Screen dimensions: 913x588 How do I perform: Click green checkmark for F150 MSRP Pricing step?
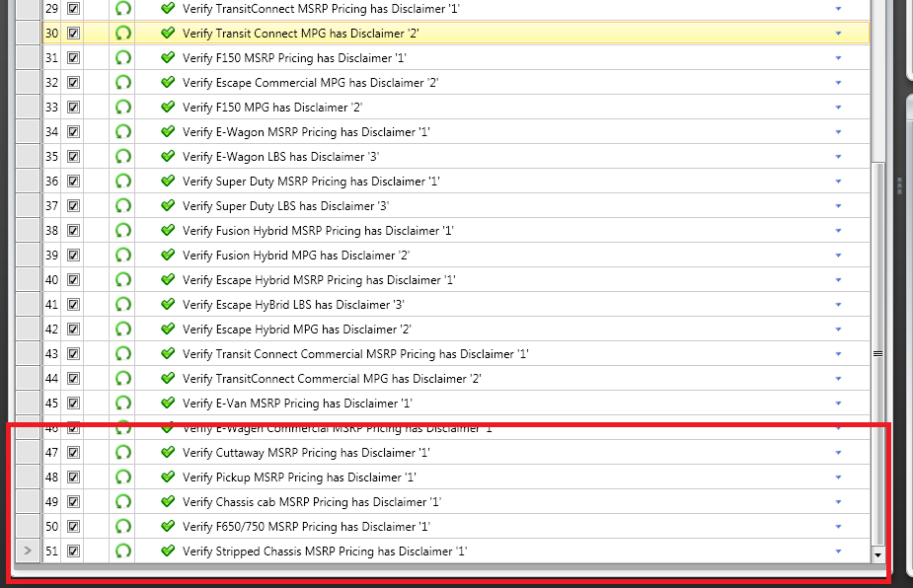point(168,57)
